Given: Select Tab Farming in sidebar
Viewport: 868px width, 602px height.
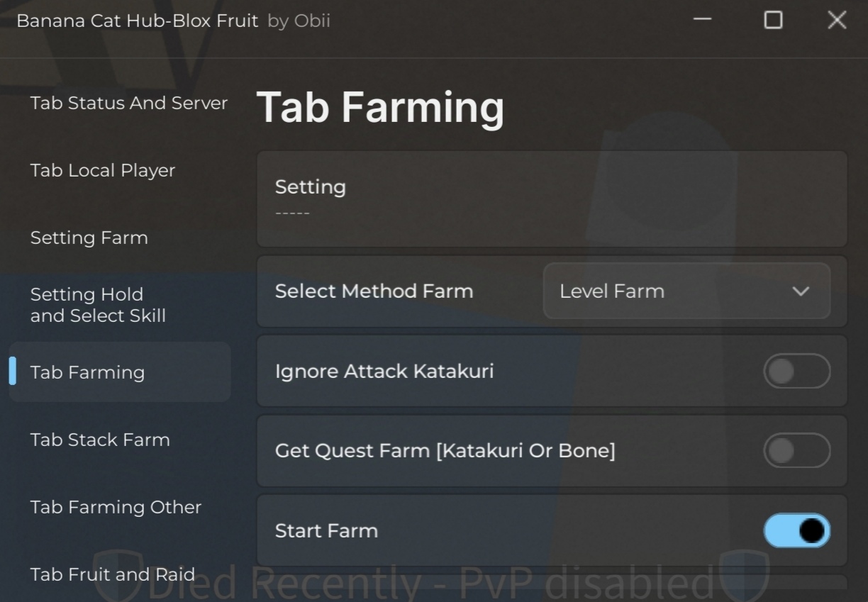Looking at the screenshot, I should (x=120, y=372).
